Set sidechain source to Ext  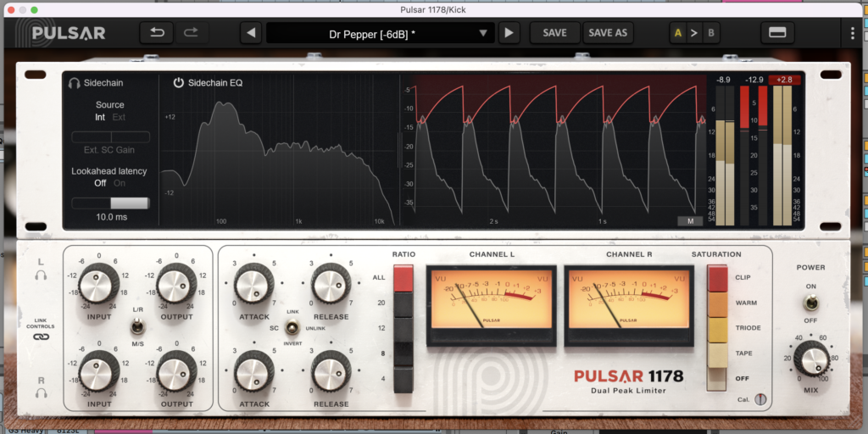click(x=119, y=117)
